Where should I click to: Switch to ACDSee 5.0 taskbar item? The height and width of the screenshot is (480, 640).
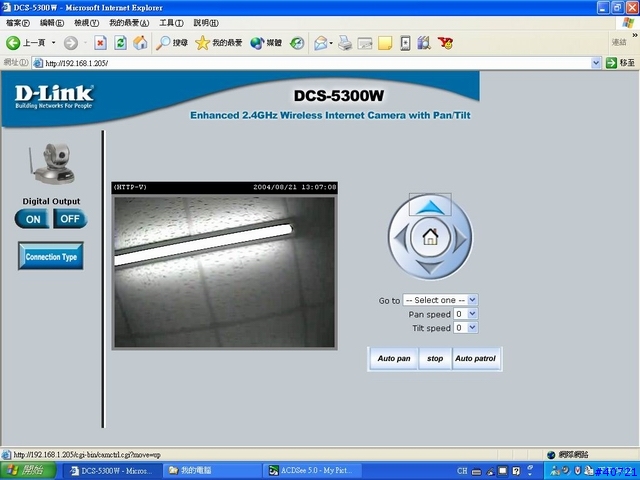click(310, 471)
